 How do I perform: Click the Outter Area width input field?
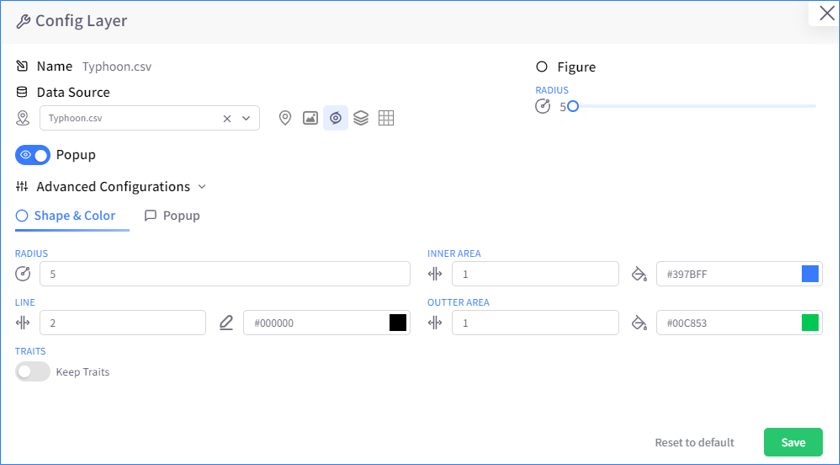535,322
